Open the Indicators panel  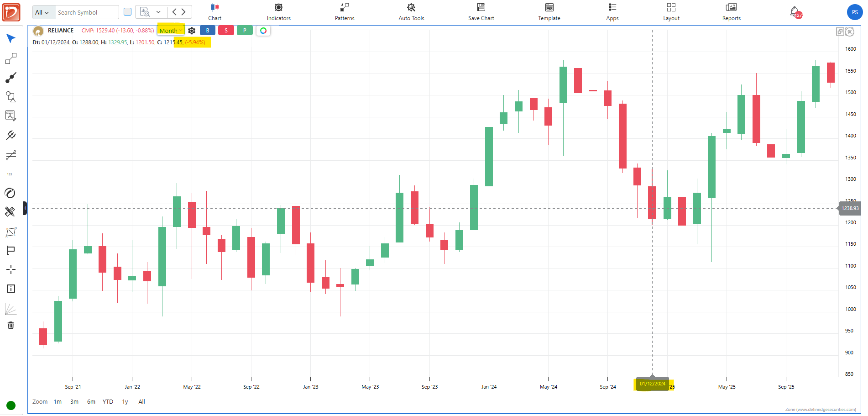(x=278, y=12)
